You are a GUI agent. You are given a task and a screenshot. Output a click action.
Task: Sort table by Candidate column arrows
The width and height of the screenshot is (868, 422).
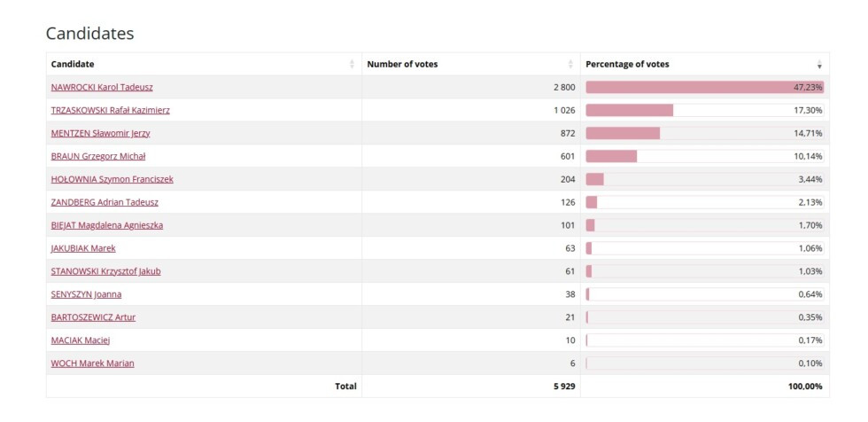coord(353,65)
